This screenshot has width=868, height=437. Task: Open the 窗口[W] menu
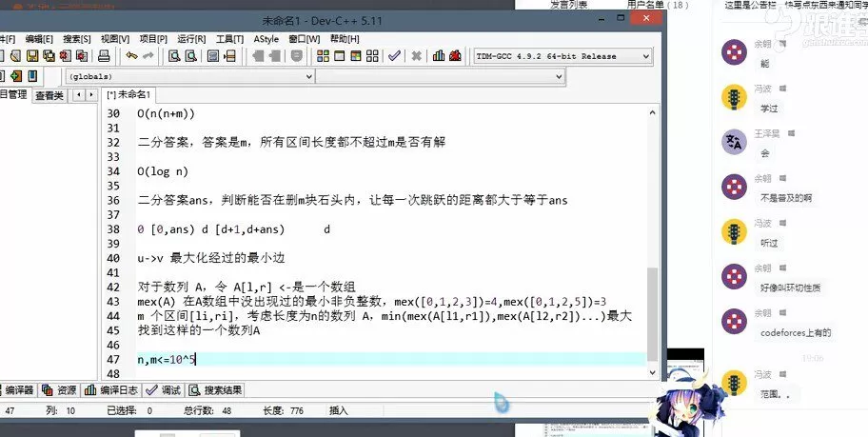click(305, 39)
